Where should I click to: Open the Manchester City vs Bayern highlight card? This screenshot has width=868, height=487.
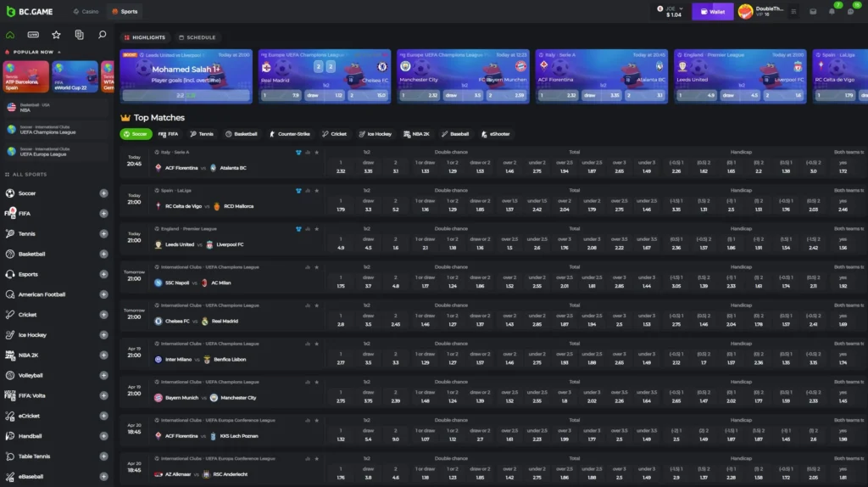point(463,76)
